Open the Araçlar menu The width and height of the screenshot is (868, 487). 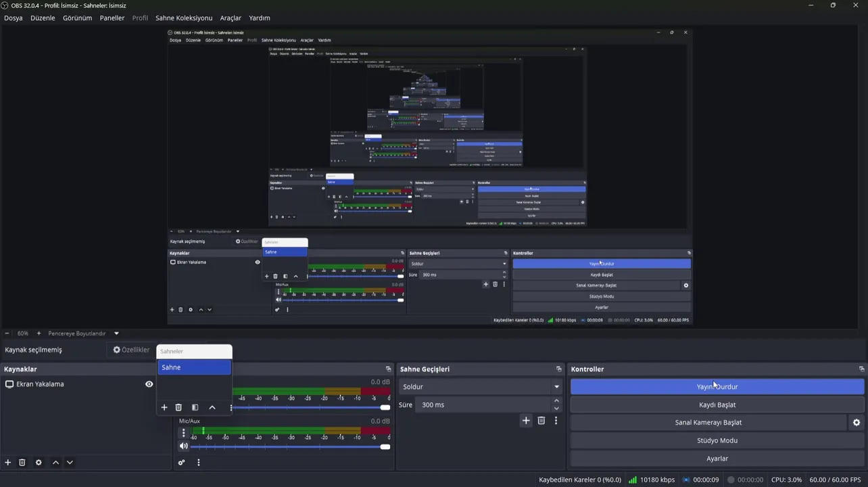coord(231,18)
